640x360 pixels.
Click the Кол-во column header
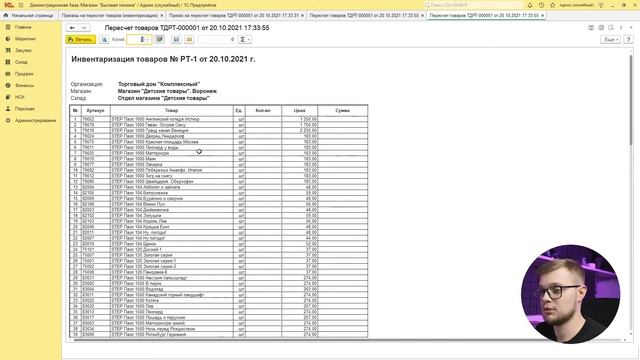click(x=263, y=111)
